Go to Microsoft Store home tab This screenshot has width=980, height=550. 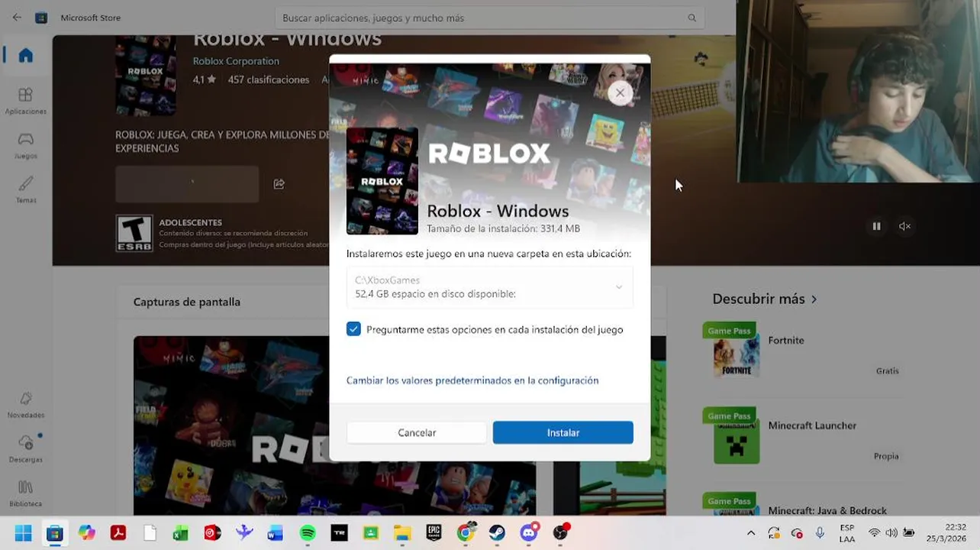25,56
